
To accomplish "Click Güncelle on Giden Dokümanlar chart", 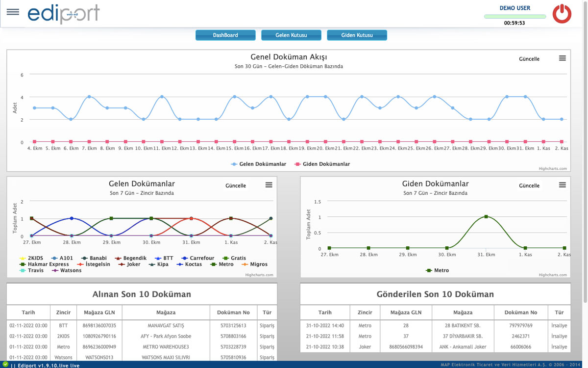I will coord(529,185).
